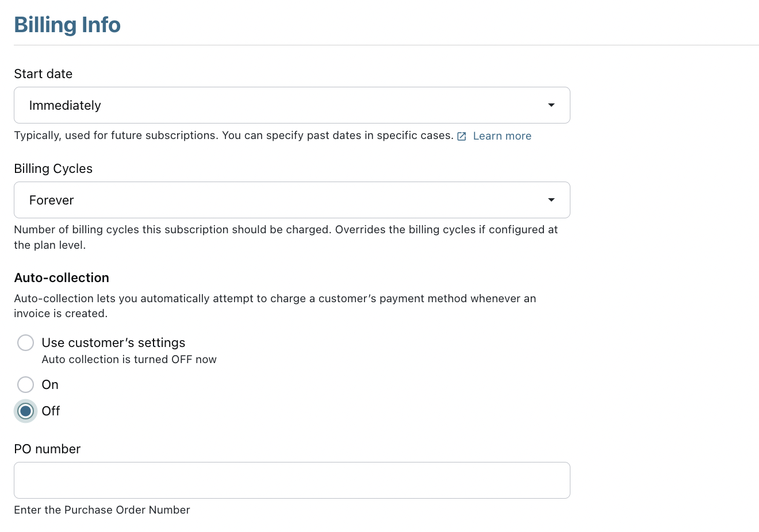Expand the Billing Cycles dropdown
Screen dimensions: 759x532
point(292,200)
